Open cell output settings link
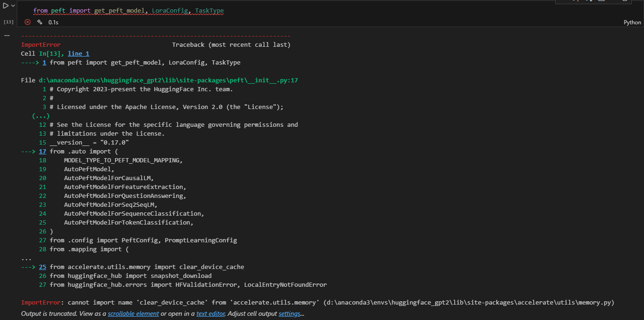Viewport: 644px width, 320px height. (289, 313)
